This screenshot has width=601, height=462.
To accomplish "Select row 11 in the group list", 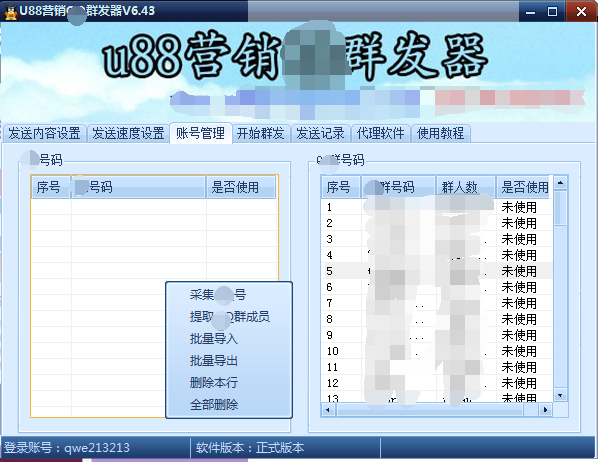I will pyautogui.click(x=437, y=367).
